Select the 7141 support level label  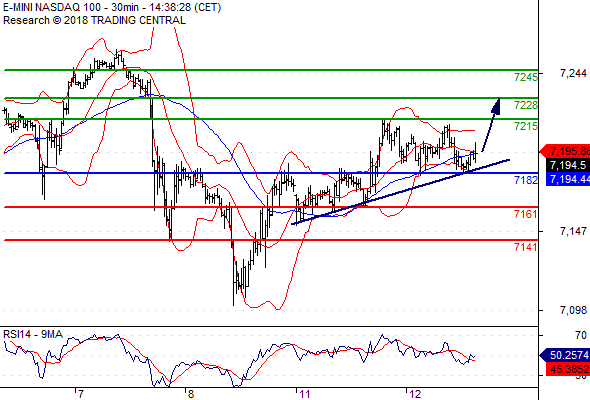(526, 247)
